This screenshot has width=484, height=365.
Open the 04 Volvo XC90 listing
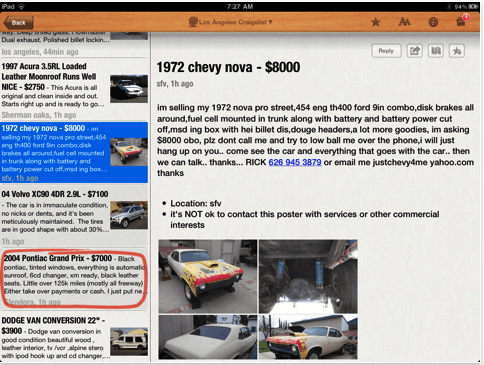[x=74, y=216]
